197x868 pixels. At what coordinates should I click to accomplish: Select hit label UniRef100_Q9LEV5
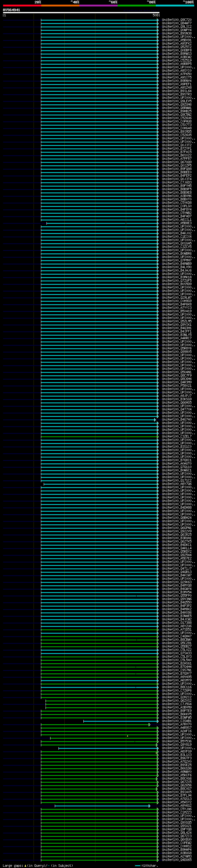pyautogui.click(x=176, y=101)
